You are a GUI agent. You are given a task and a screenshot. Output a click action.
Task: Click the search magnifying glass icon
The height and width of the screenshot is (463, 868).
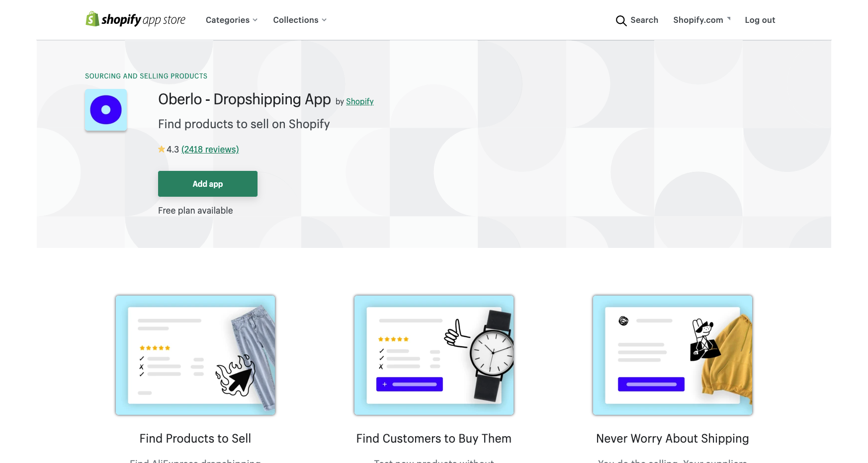pos(621,20)
